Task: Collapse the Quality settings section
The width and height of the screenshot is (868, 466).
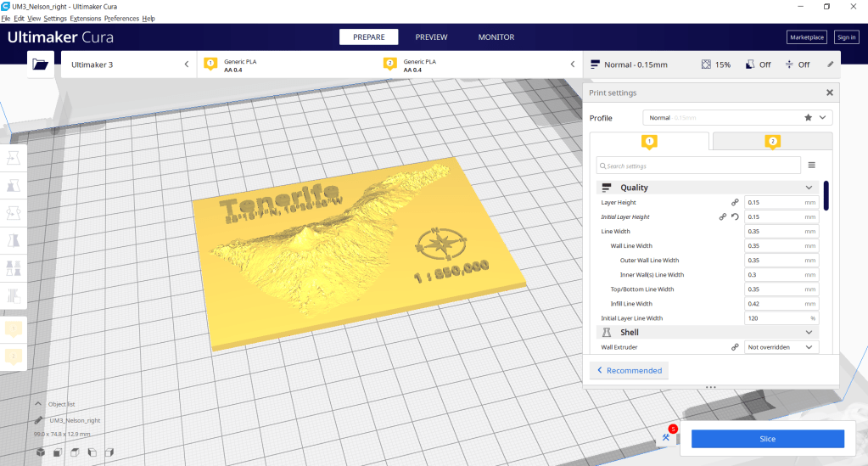Action: (809, 188)
